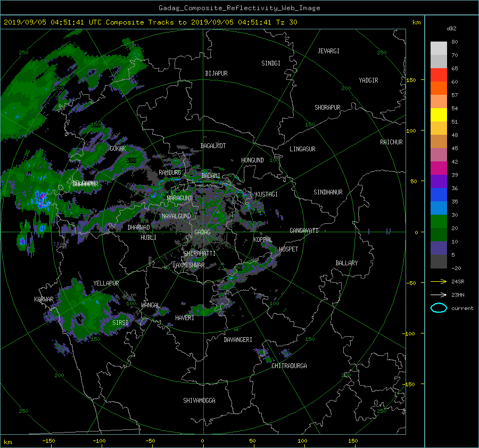Click the HUBLI city label
Viewport: 479px width, 448px height.
coord(148,238)
